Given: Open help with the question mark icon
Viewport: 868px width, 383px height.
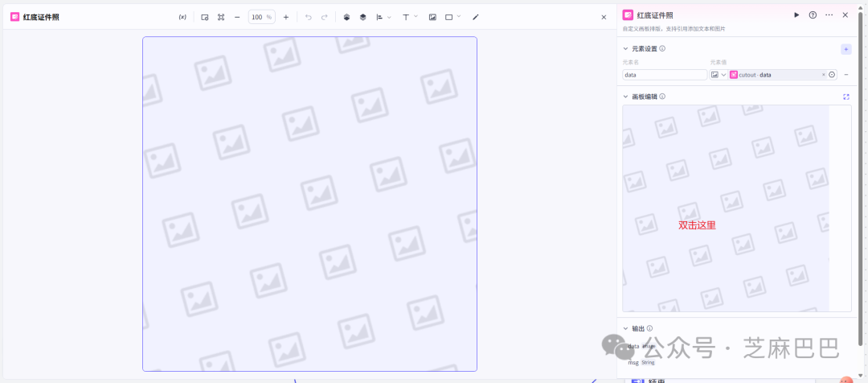Looking at the screenshot, I should pyautogui.click(x=813, y=15).
